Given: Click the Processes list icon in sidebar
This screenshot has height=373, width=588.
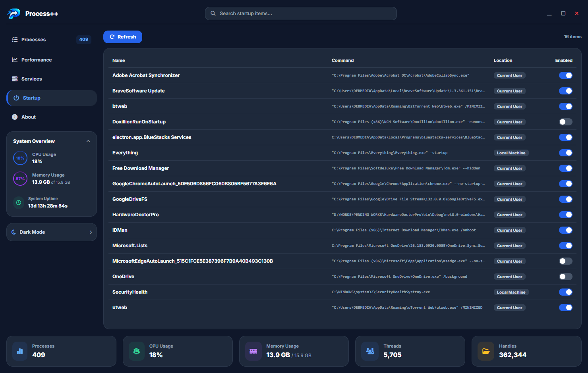Looking at the screenshot, I should 15,40.
